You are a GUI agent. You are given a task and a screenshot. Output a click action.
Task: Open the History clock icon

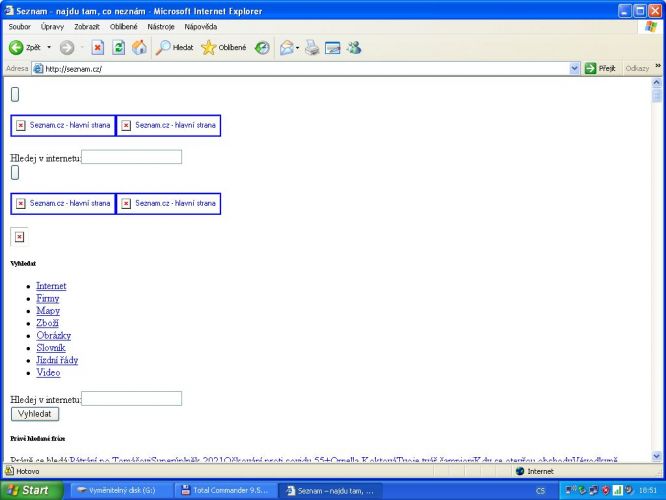click(262, 48)
